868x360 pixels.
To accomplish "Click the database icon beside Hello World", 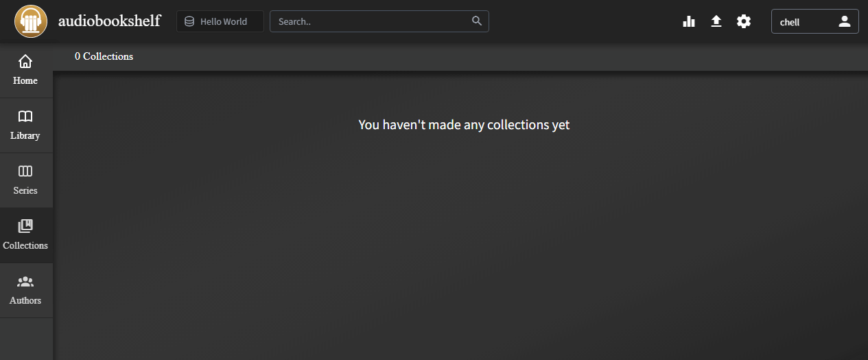I will coord(189,21).
